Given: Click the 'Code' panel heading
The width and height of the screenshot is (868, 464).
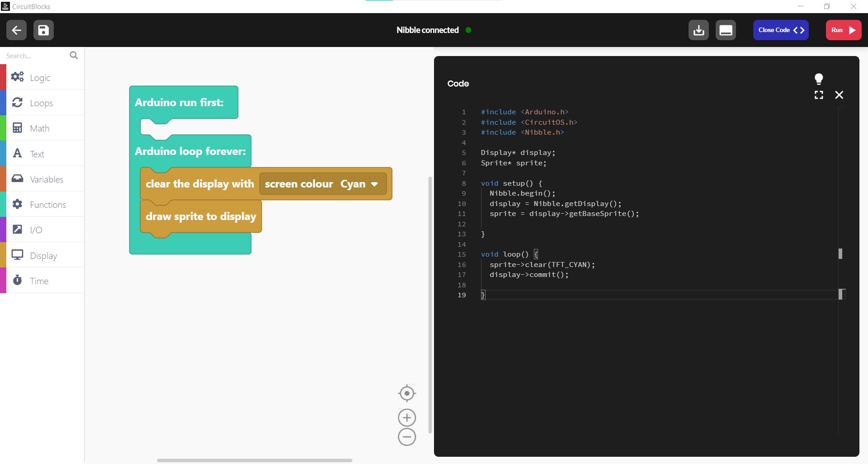Looking at the screenshot, I should 458,84.
